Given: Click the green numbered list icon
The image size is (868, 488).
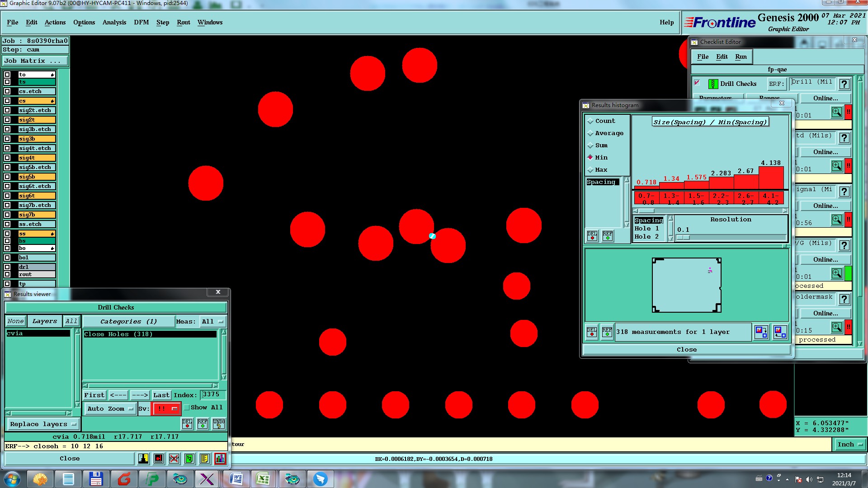Looking at the screenshot, I should (189, 459).
